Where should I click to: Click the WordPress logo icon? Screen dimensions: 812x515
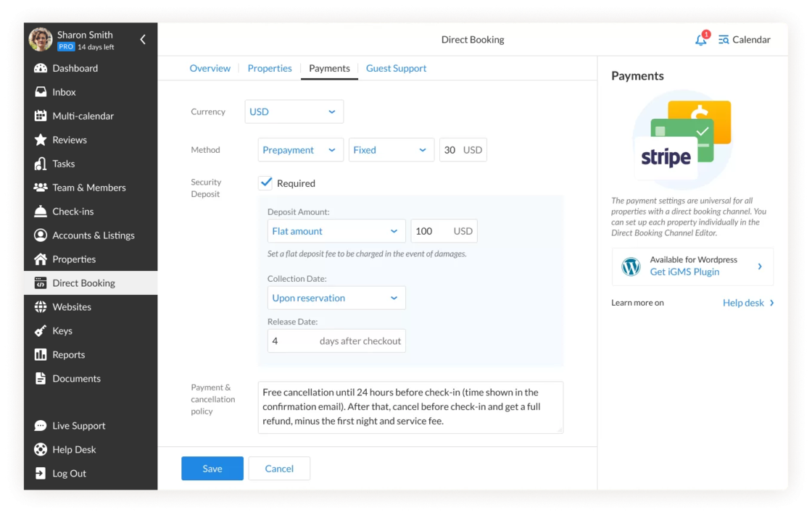pos(631,267)
